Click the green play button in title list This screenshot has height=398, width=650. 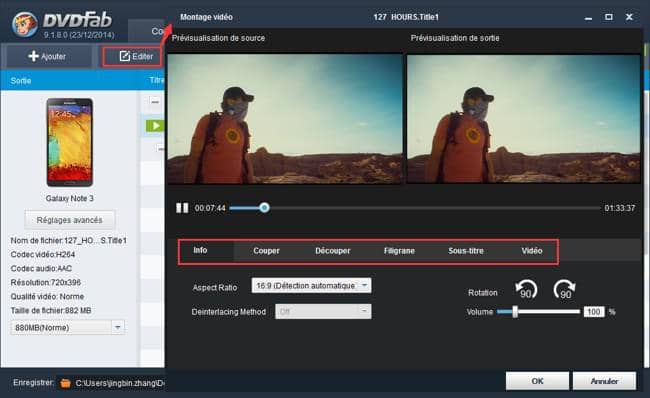point(155,126)
